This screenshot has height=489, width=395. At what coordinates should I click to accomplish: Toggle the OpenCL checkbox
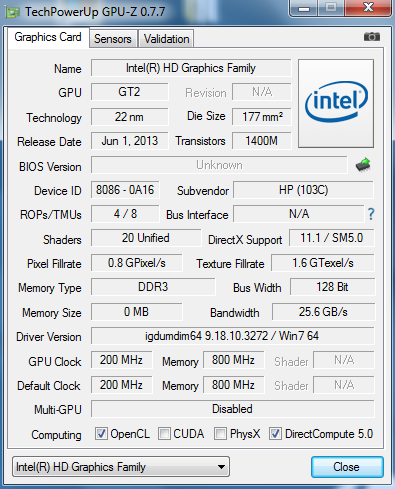click(x=101, y=434)
